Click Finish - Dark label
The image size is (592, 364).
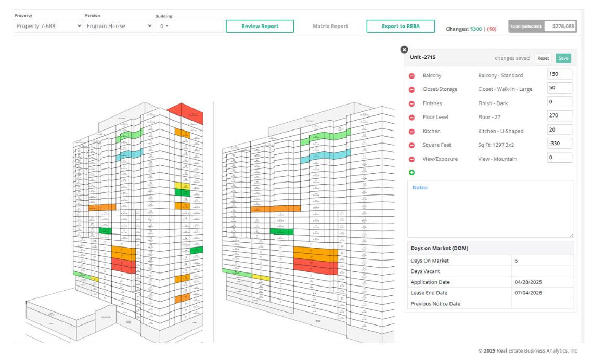pos(493,103)
